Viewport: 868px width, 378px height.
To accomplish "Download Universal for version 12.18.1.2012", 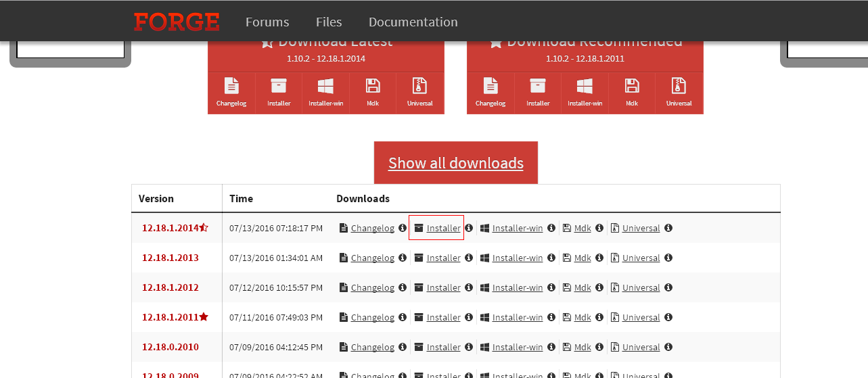I will click(x=641, y=287).
